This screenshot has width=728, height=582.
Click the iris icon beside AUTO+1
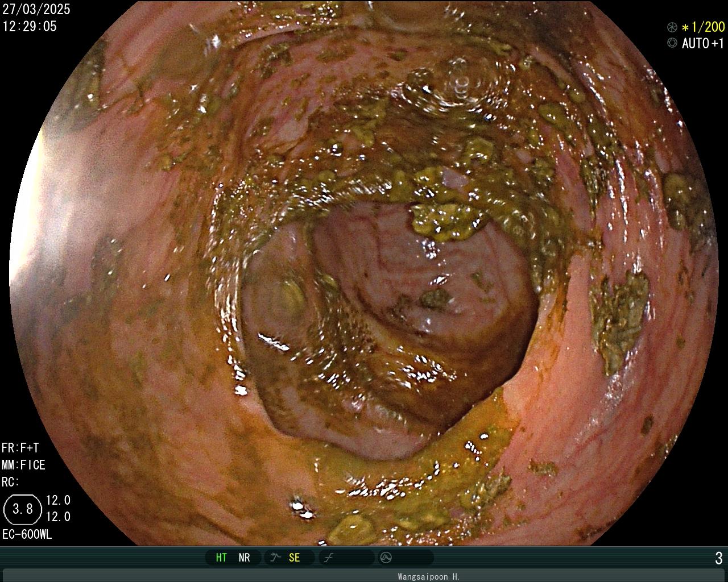click(672, 43)
